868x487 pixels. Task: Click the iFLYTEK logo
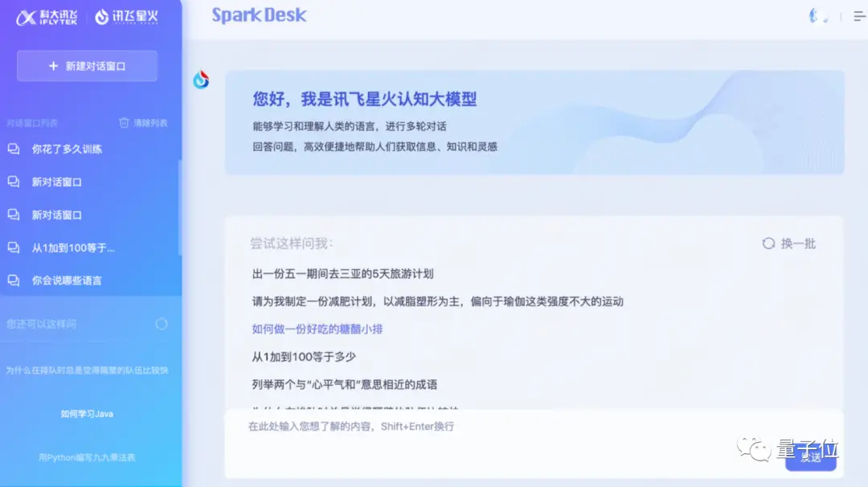tap(47, 18)
